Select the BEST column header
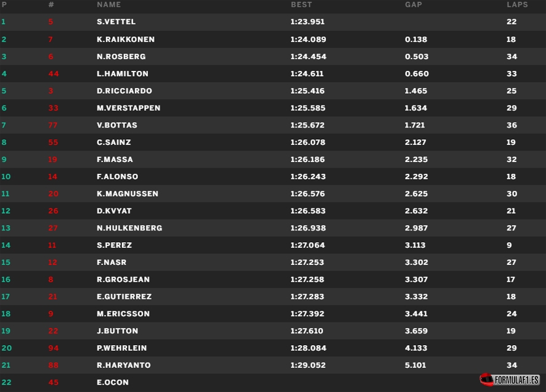The width and height of the screenshot is (546, 392). [x=301, y=4]
